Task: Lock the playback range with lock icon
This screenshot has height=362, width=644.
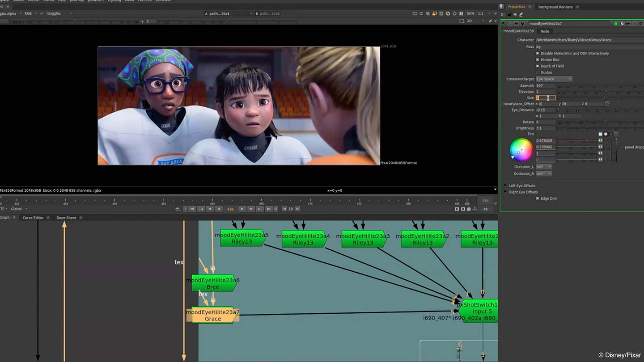Action: tap(469, 209)
